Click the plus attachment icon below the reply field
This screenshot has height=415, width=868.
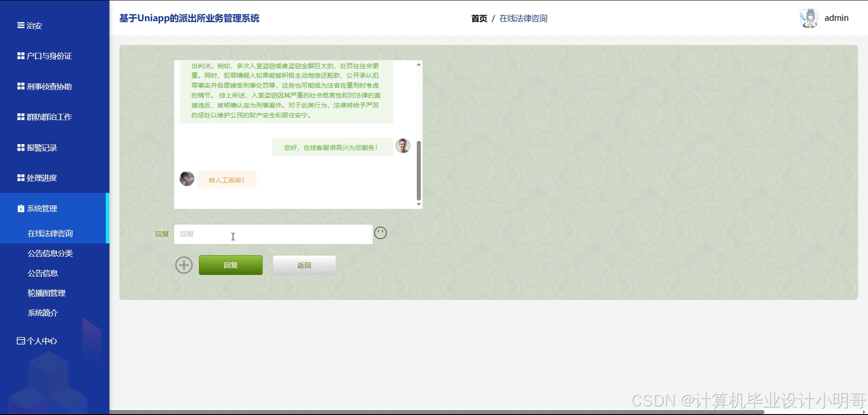184,265
